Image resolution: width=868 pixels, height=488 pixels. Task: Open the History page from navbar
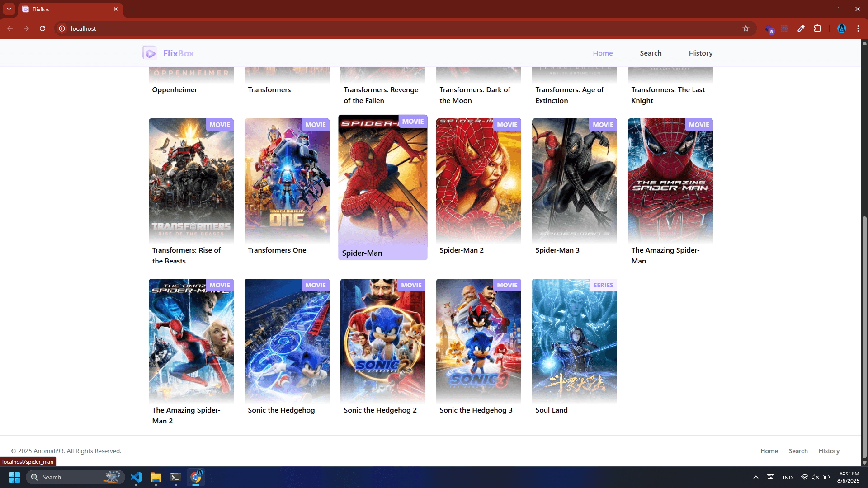(701, 53)
